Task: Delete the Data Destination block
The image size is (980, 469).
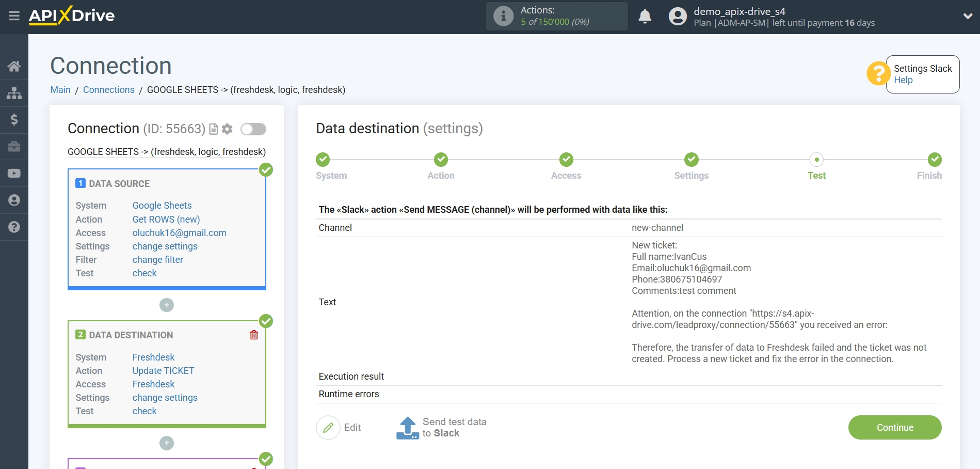Action: pos(254,335)
